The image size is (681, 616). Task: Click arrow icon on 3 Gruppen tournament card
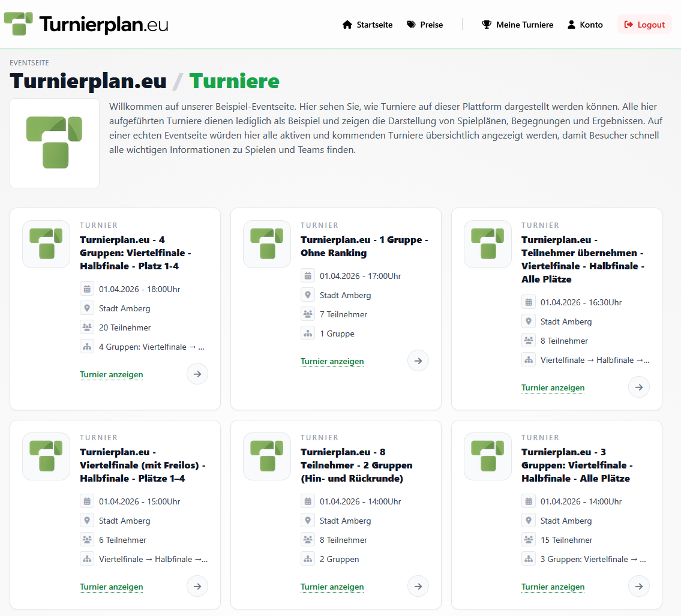[x=639, y=586]
